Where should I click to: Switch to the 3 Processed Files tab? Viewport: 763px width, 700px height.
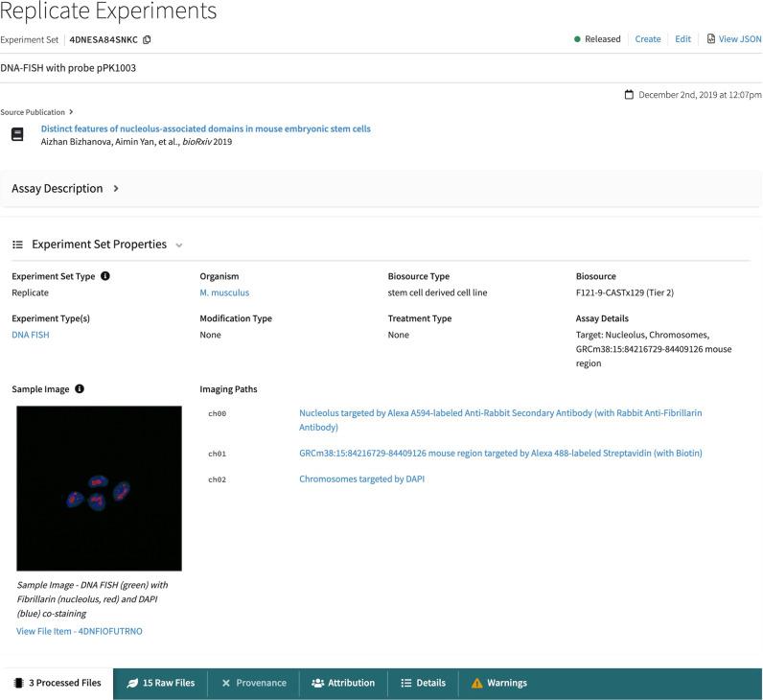click(x=57, y=683)
